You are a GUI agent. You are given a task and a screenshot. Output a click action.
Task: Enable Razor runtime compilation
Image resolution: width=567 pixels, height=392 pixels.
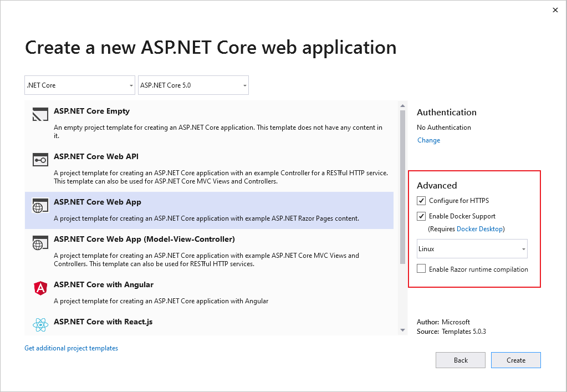coord(421,269)
